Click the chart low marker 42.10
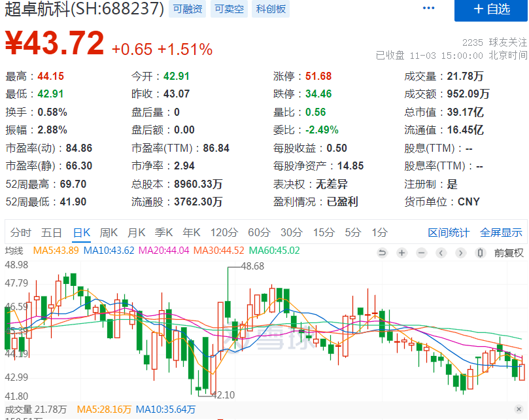The image size is (529, 420). 224,394
